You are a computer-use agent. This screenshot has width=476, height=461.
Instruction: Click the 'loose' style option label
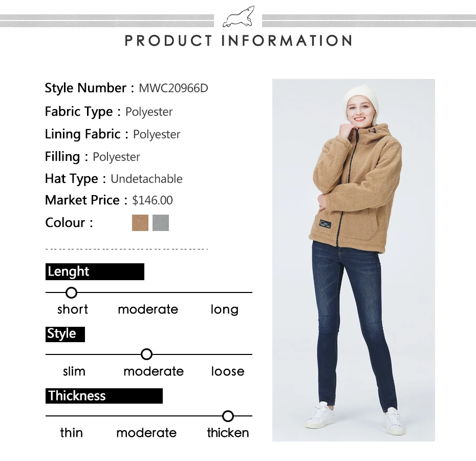pyautogui.click(x=228, y=371)
